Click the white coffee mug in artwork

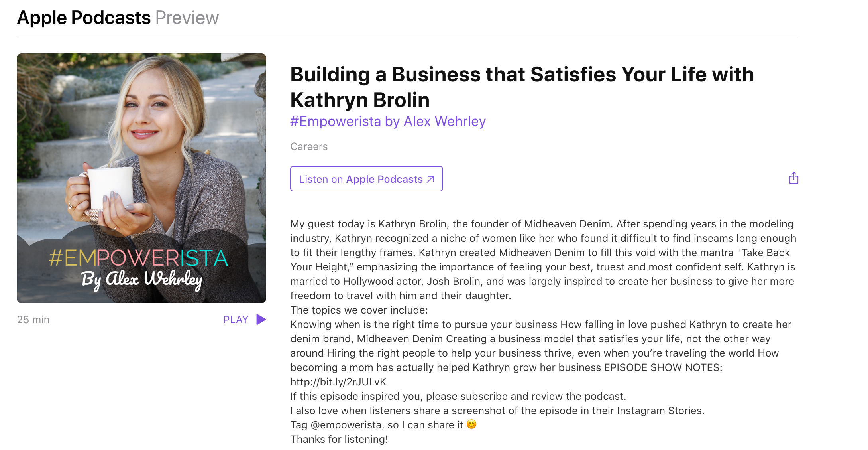tap(110, 187)
